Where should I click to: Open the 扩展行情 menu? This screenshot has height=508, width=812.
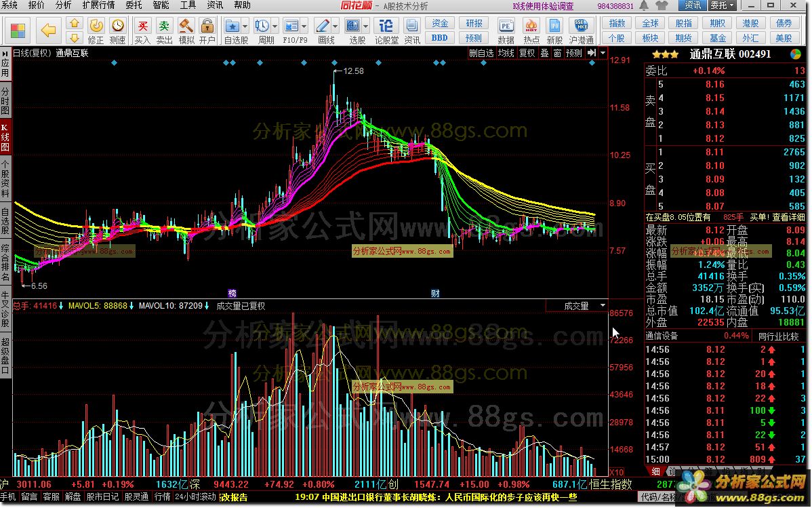coord(98,5)
